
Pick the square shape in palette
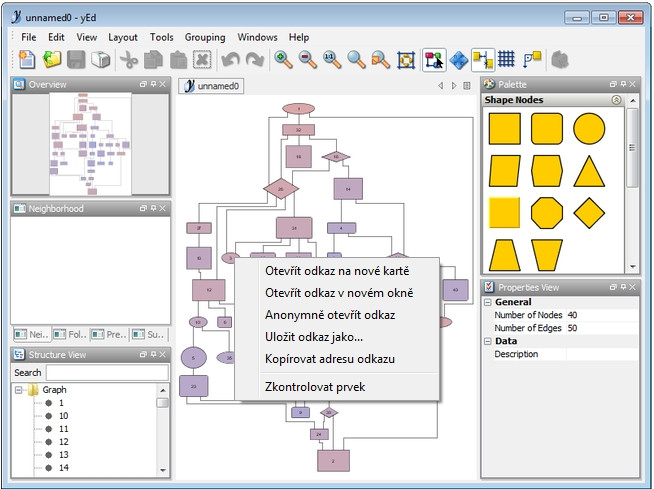pyautogui.click(x=505, y=129)
